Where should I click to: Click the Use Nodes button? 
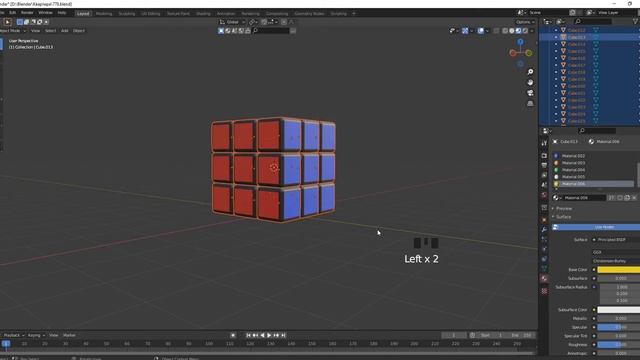[x=596, y=227]
